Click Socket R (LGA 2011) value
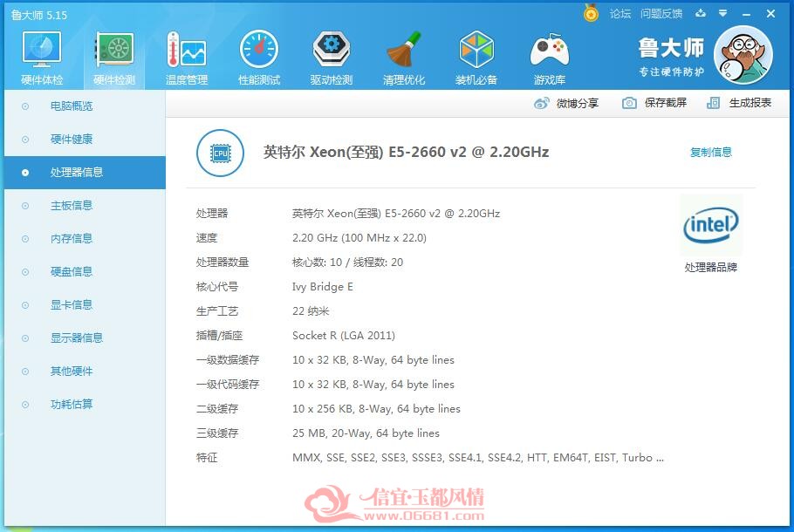 tap(343, 336)
